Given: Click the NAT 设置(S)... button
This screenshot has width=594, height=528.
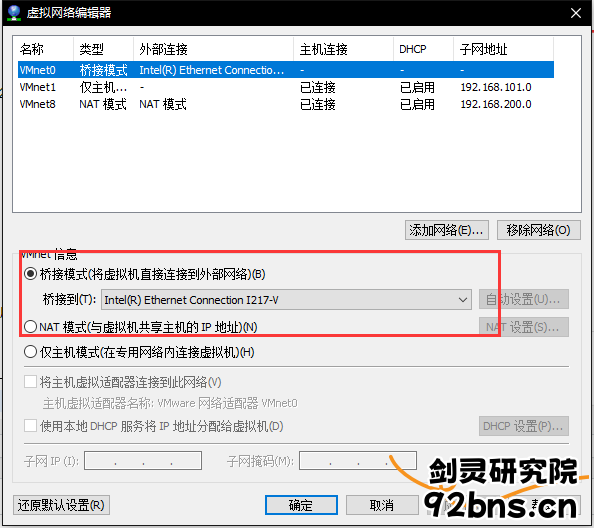Looking at the screenshot, I should [x=524, y=327].
